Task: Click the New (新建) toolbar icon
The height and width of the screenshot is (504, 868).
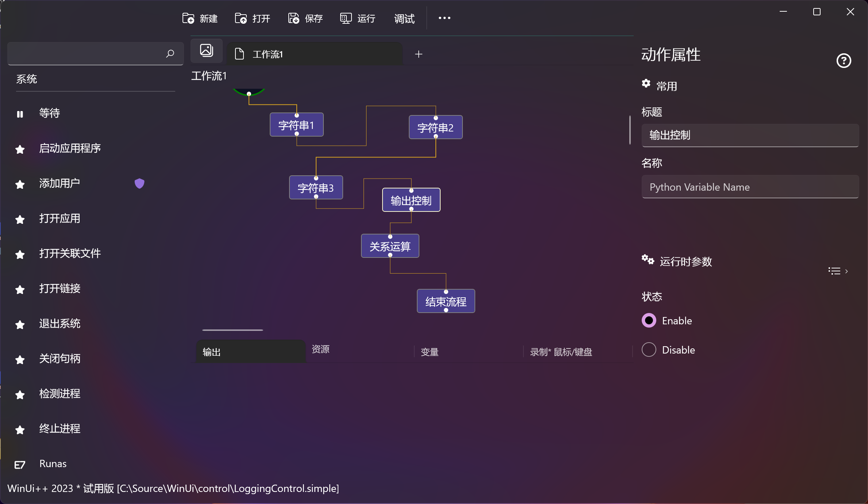Action: [188, 18]
